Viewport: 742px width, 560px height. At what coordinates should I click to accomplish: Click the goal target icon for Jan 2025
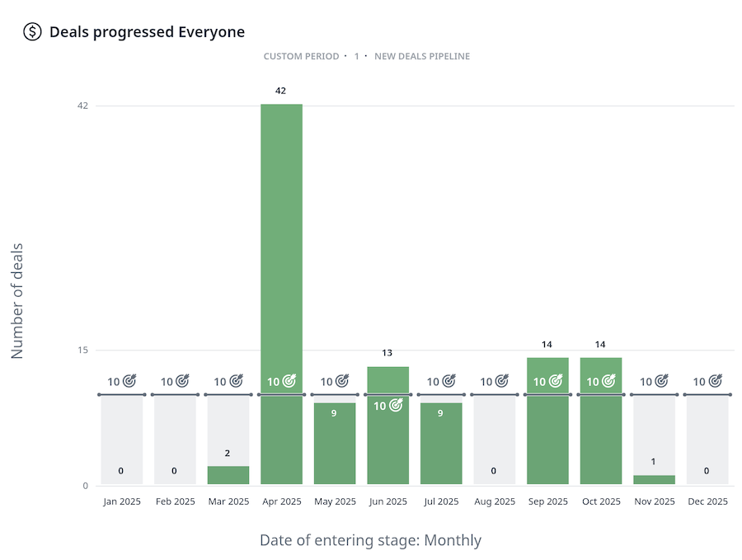click(x=129, y=381)
